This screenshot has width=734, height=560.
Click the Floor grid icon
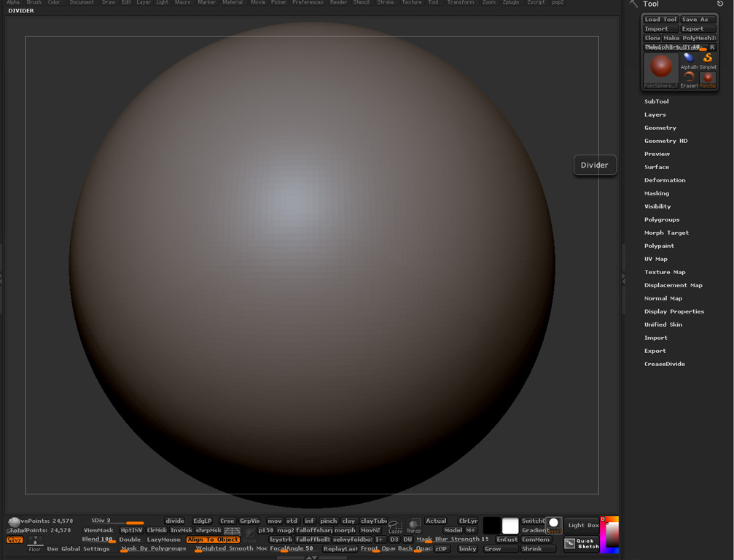click(35, 544)
